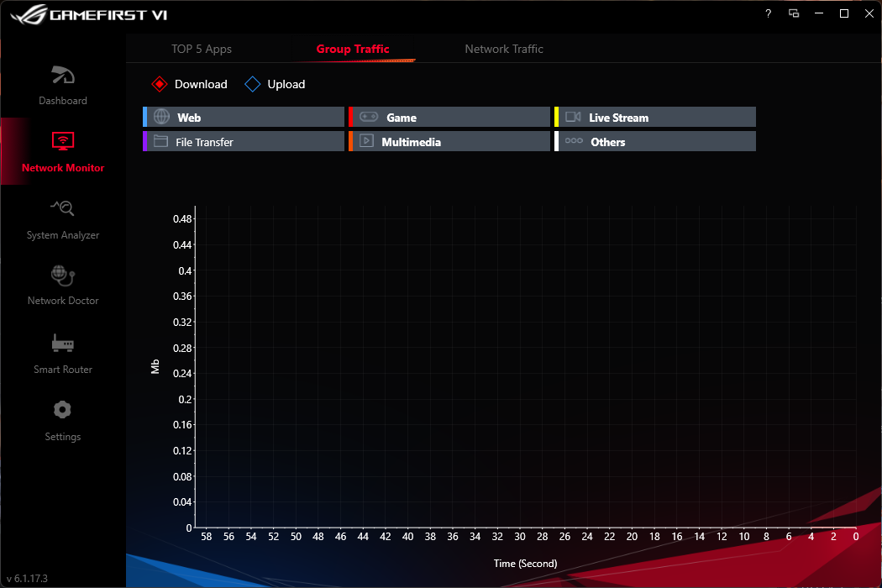Viewport: 882px width, 588px height.
Task: Click the Others dots icon
Action: tap(574, 140)
